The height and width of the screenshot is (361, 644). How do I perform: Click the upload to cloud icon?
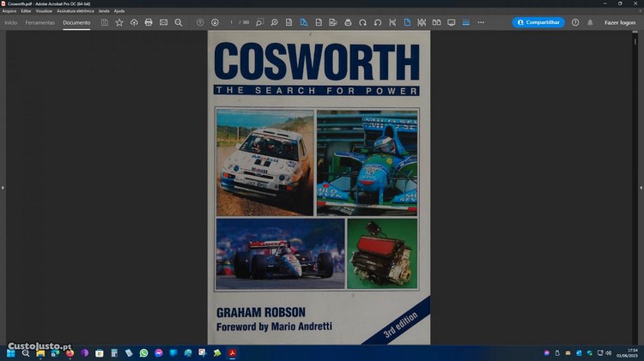134,22
